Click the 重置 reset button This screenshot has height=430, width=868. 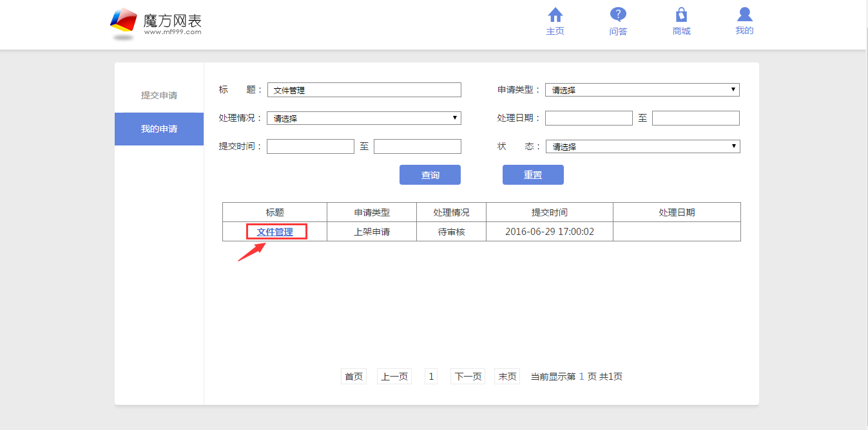pos(533,175)
